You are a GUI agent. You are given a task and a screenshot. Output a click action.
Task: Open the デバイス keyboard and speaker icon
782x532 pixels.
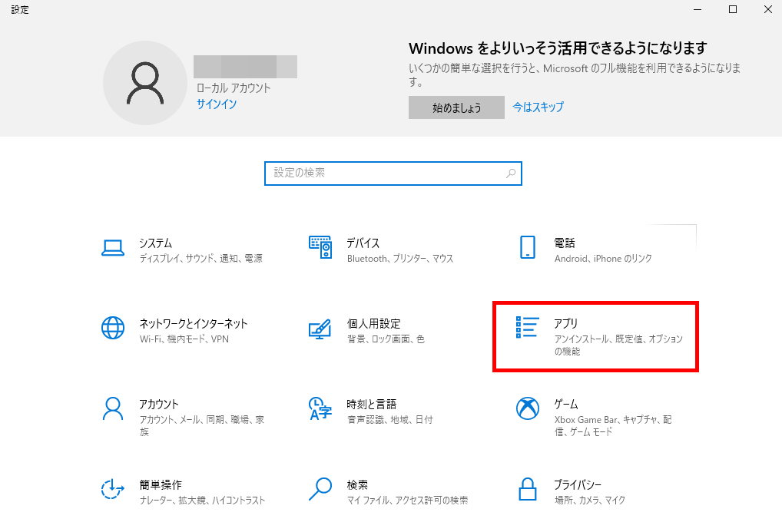point(320,247)
